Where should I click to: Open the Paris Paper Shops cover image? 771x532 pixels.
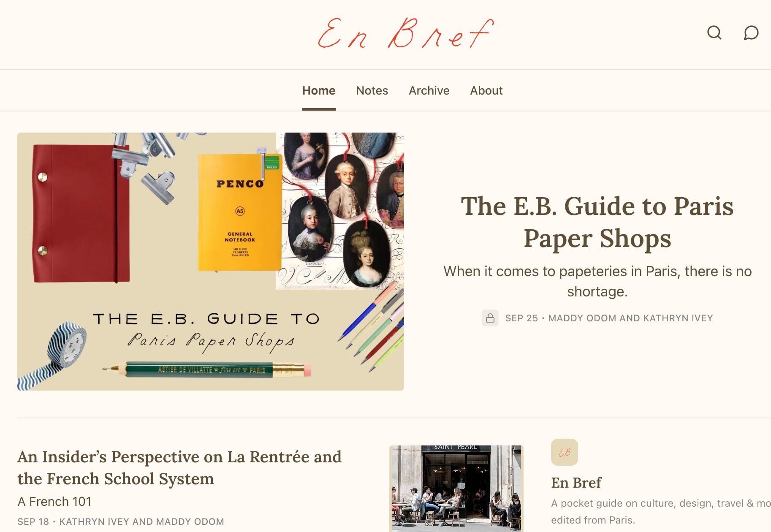(x=211, y=261)
